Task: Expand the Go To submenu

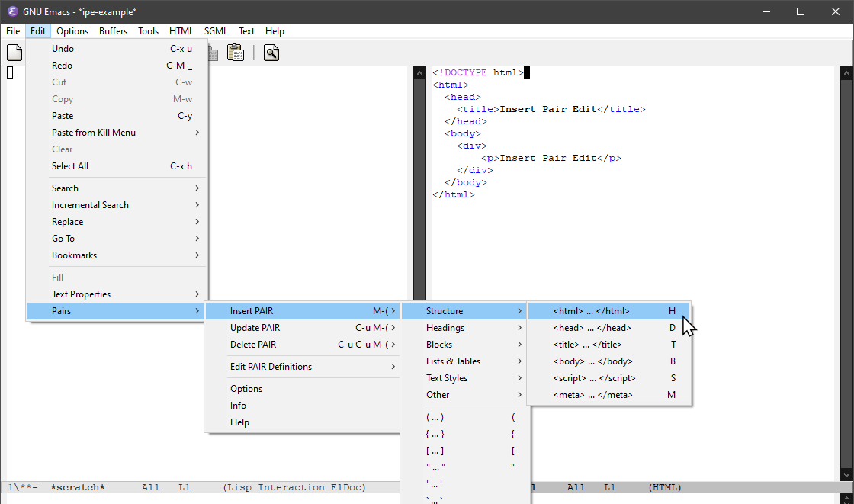Action: 117,239
